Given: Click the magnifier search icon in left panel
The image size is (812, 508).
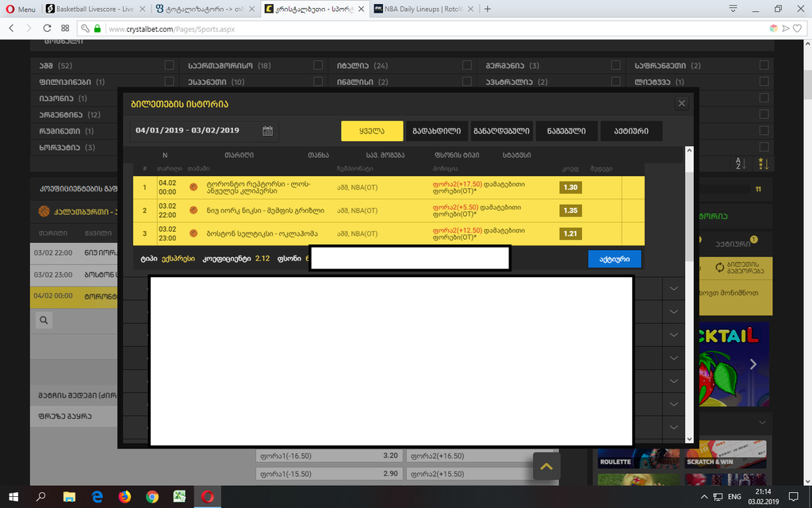Looking at the screenshot, I should 44,321.
